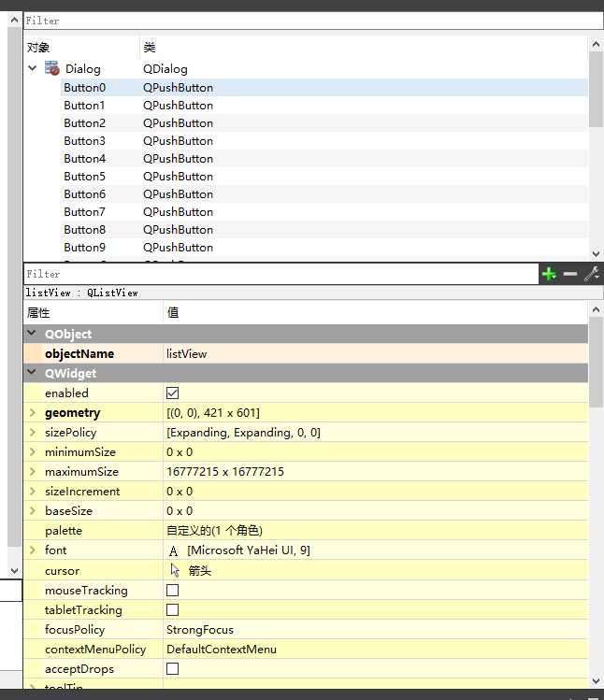Expand the sizePolicy property
The height and width of the screenshot is (700, 604).
click(x=32, y=432)
